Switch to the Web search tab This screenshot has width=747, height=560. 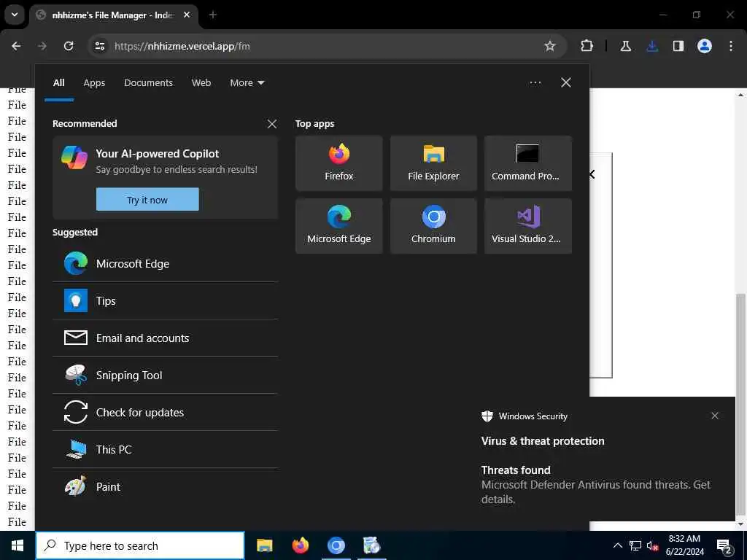[x=201, y=83]
